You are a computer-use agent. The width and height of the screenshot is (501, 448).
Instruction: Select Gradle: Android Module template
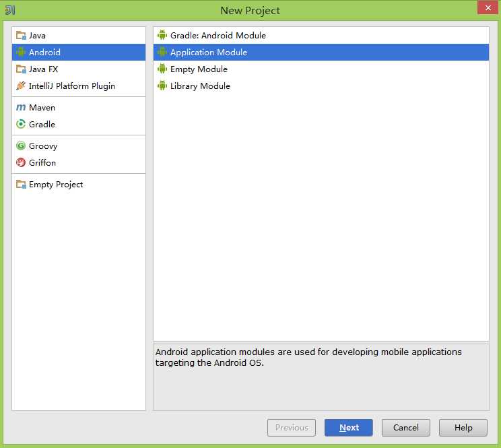321,36
